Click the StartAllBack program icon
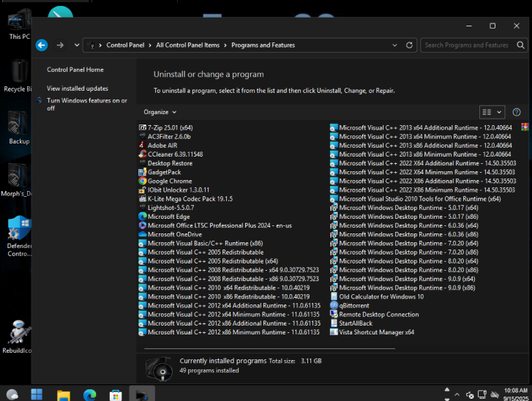The image size is (532, 401). click(x=334, y=323)
